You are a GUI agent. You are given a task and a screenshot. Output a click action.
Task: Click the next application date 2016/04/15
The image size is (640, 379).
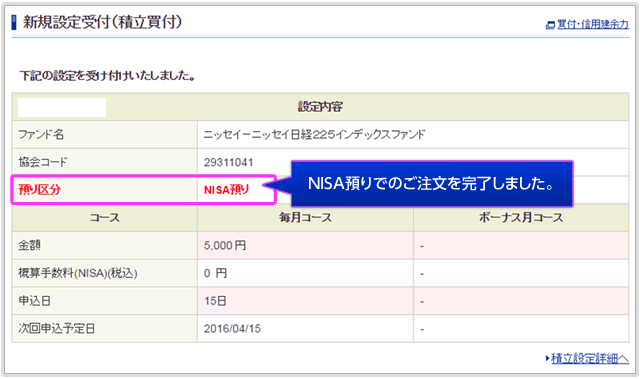point(232,329)
